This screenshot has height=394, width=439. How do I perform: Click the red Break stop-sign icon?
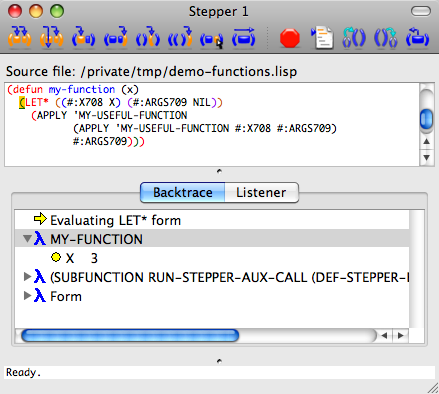pyautogui.click(x=290, y=38)
